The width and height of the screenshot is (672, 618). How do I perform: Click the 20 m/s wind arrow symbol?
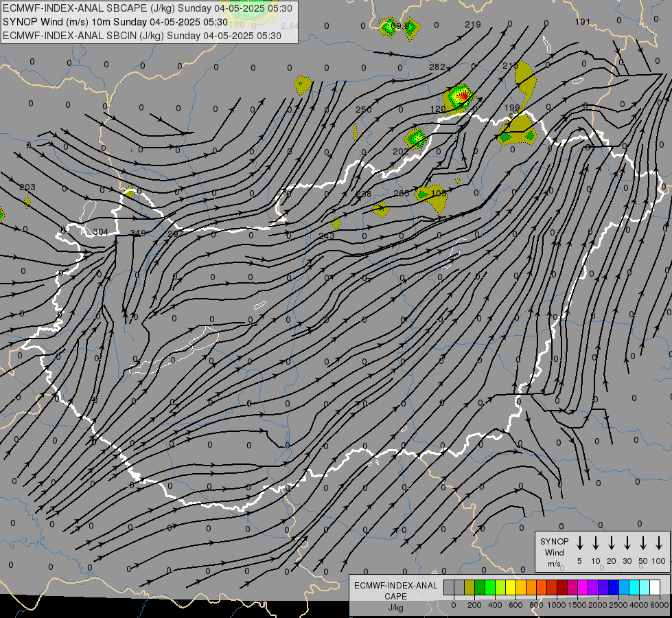pyautogui.click(x=611, y=543)
